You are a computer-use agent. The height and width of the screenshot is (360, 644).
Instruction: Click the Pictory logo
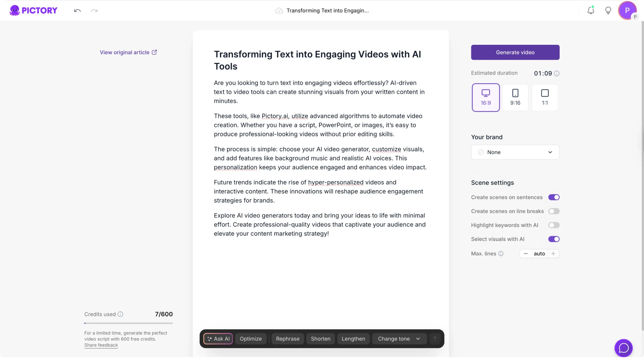pyautogui.click(x=33, y=10)
